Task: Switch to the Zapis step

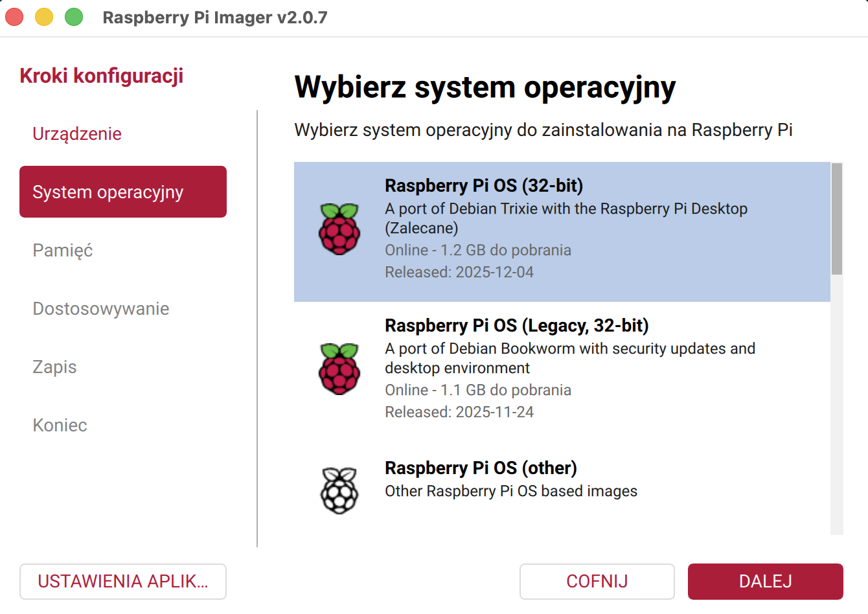Action: coord(54,367)
